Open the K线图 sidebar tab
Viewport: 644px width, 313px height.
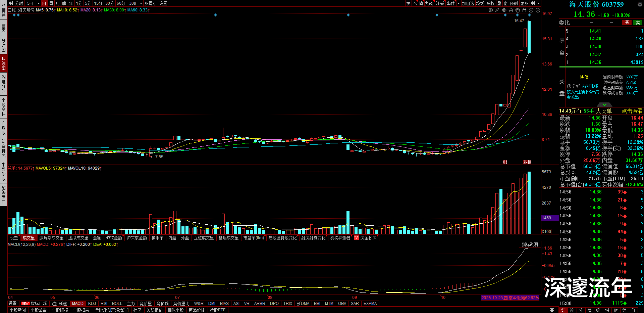point(3,63)
